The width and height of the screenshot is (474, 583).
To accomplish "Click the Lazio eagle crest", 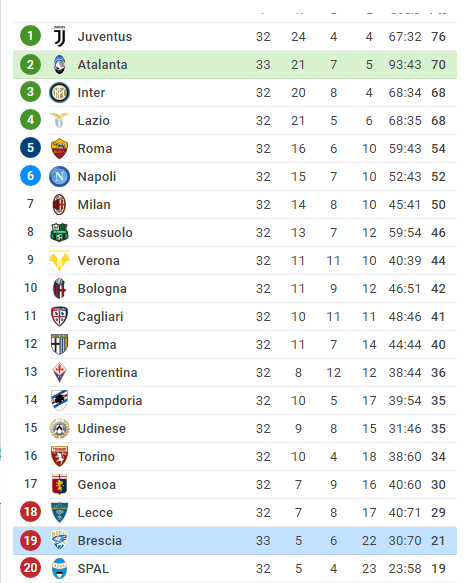I will point(59,120).
